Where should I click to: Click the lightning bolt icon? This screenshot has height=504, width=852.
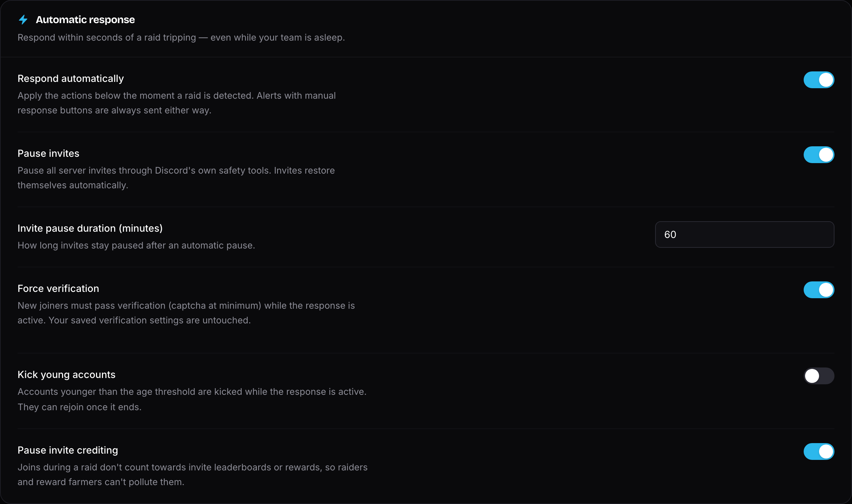tap(23, 20)
